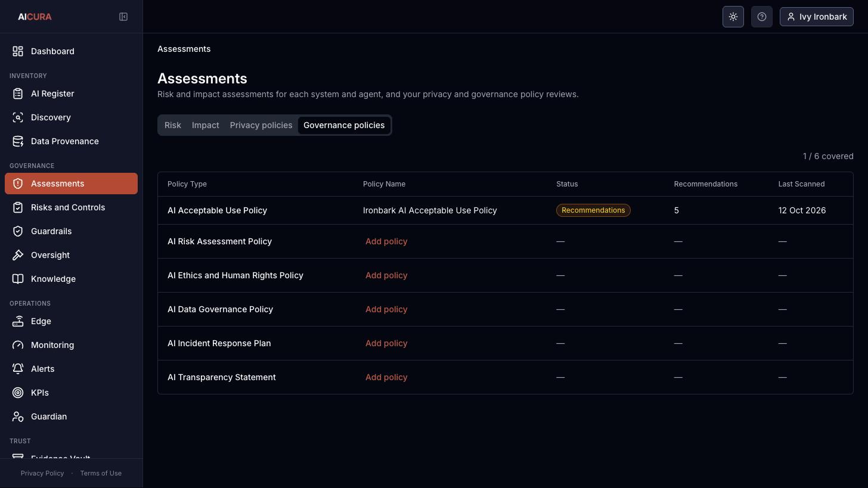
Task: Click the Recommendations status badge
Action: pyautogui.click(x=593, y=210)
